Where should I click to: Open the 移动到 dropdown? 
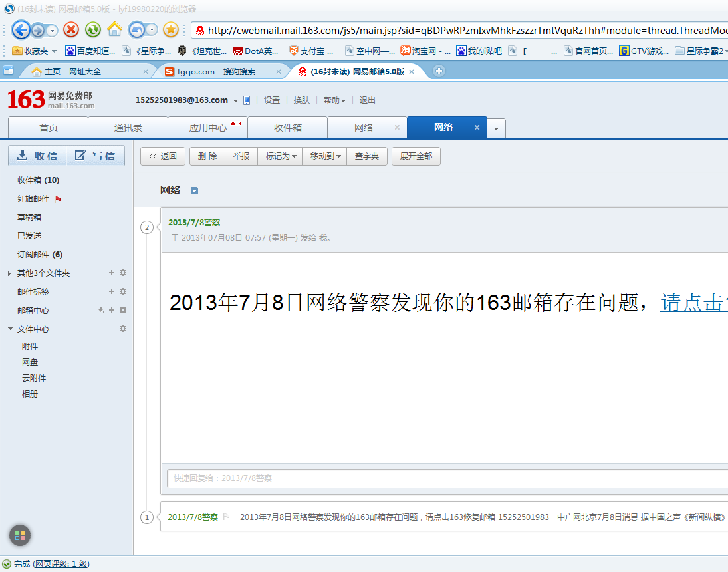pyautogui.click(x=324, y=156)
